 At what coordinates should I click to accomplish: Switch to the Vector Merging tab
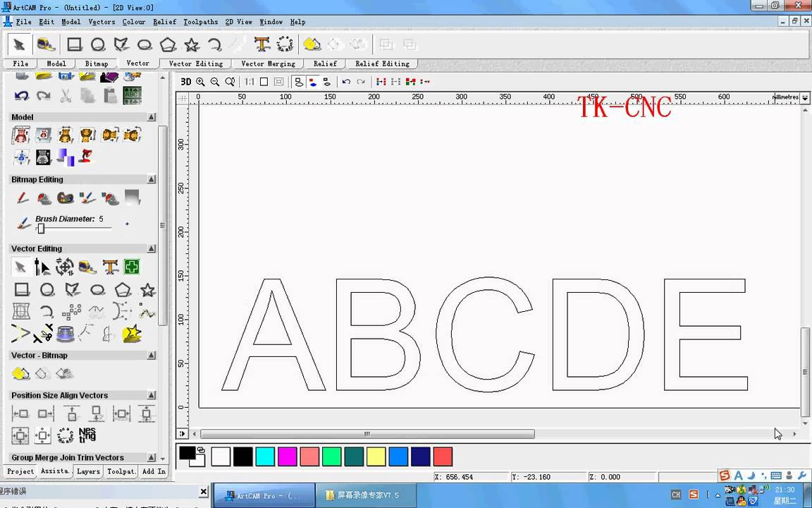pyautogui.click(x=268, y=64)
